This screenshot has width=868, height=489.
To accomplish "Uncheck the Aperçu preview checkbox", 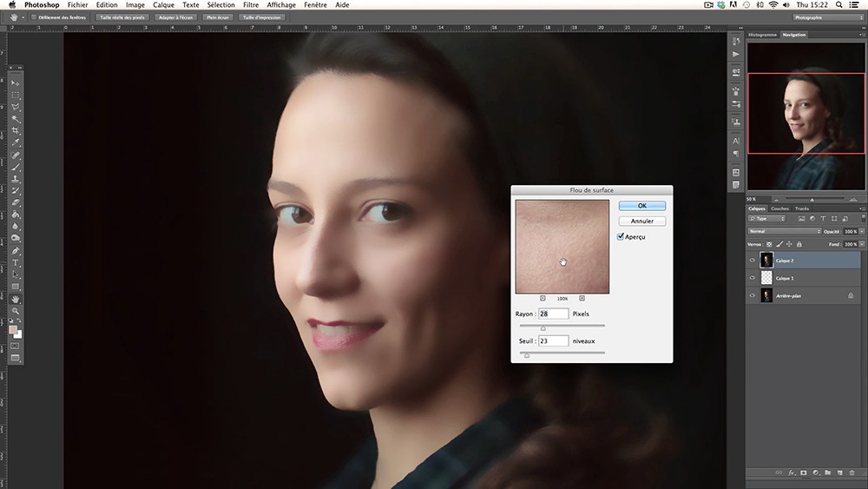I will point(621,236).
